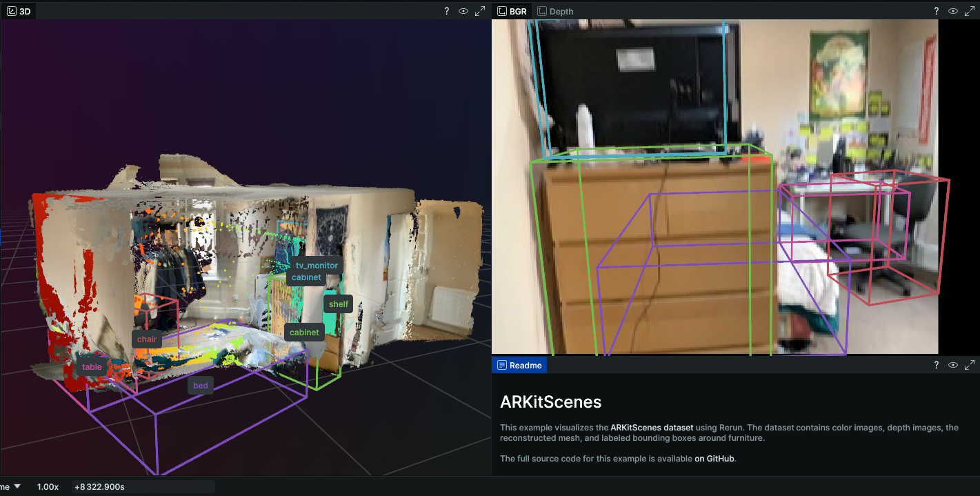
Task: Expand the BGR image panel to fullscreen
Action: [970, 11]
